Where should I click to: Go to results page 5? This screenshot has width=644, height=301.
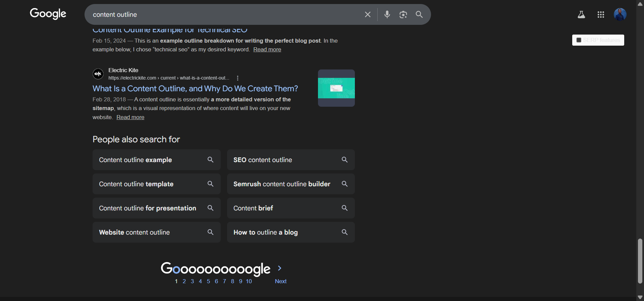click(208, 281)
